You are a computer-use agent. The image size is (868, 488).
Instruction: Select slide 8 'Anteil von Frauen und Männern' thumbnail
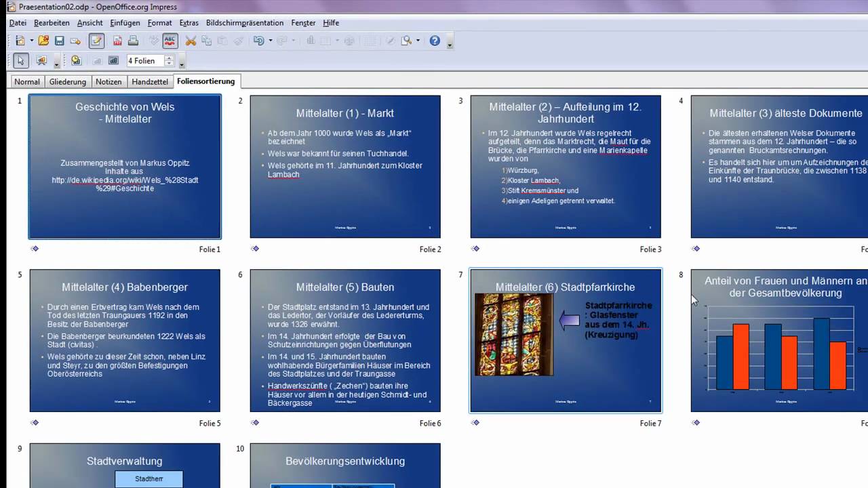779,340
